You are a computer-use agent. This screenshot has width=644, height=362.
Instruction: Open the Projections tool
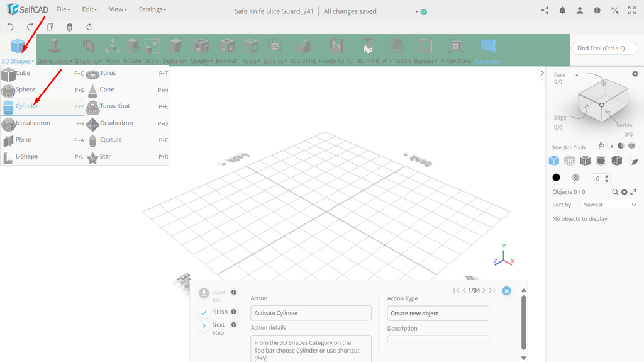(456, 51)
